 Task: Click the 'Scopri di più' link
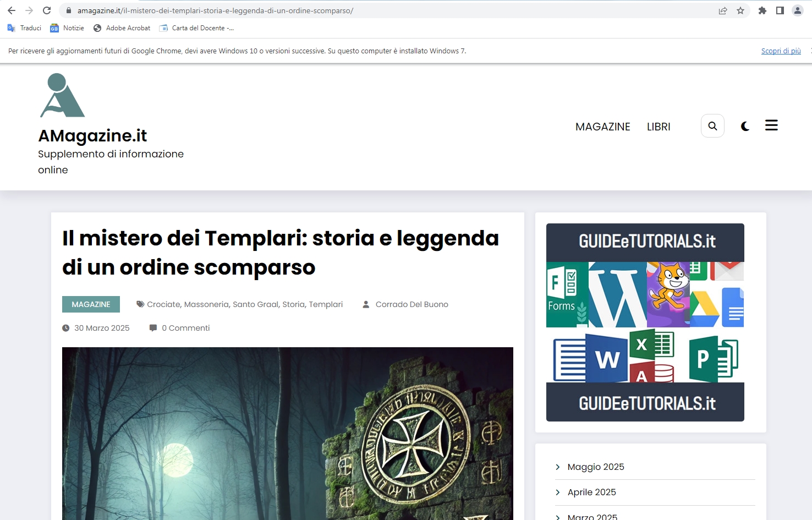point(781,51)
